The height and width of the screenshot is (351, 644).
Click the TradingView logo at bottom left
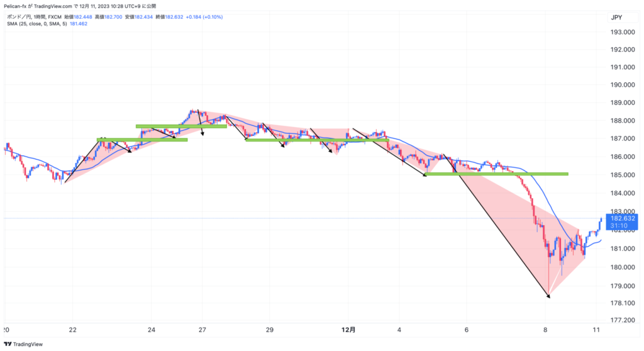click(x=23, y=344)
